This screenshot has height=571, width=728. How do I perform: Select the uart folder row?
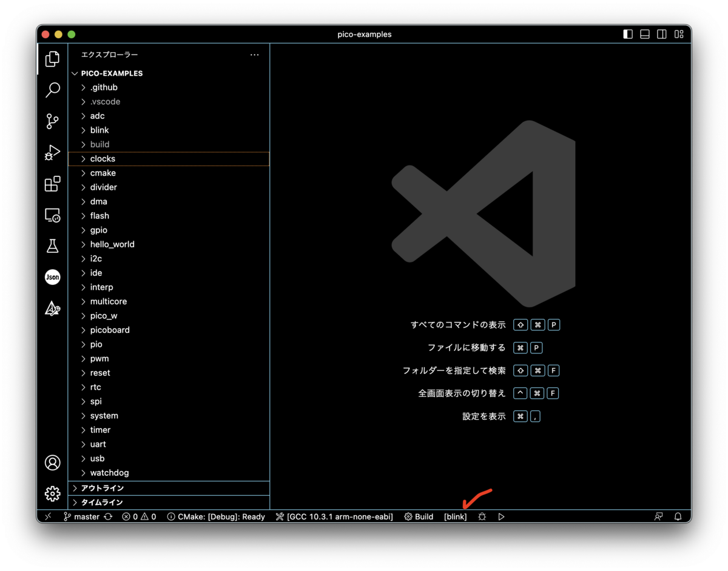169,444
